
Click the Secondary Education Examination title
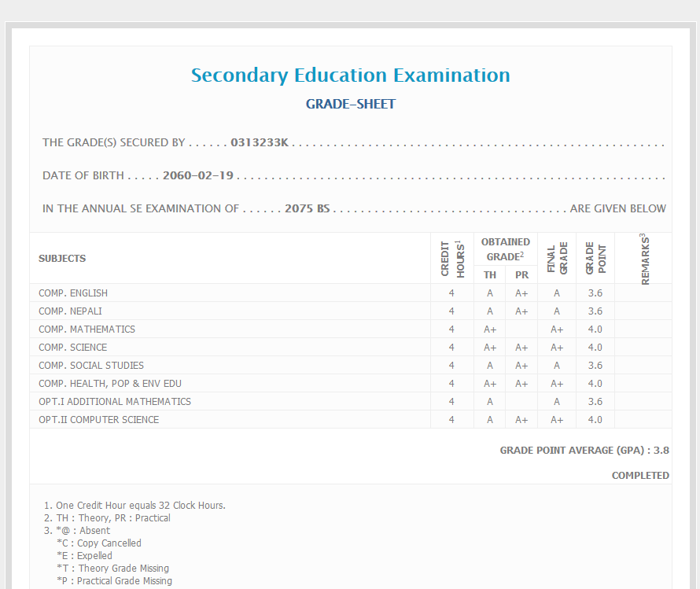[x=350, y=75]
